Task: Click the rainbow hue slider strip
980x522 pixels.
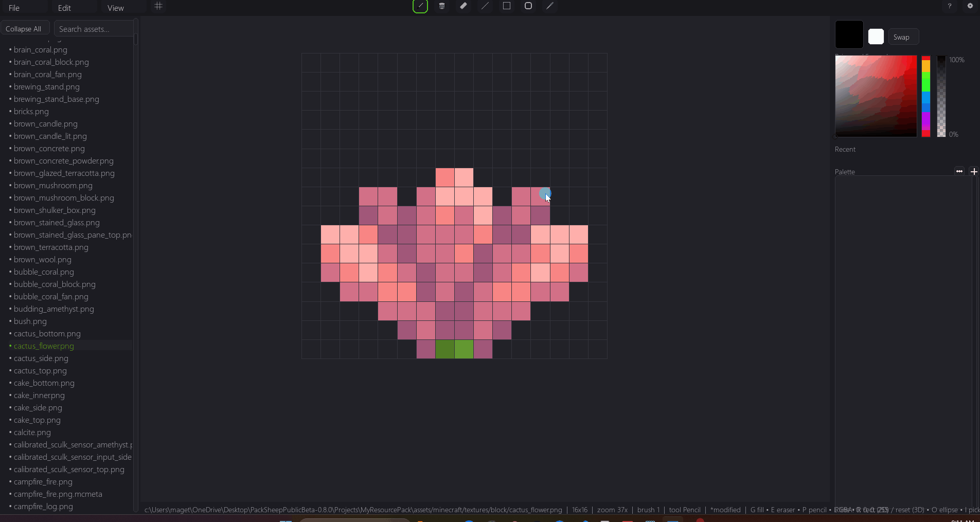Action: coord(926,96)
